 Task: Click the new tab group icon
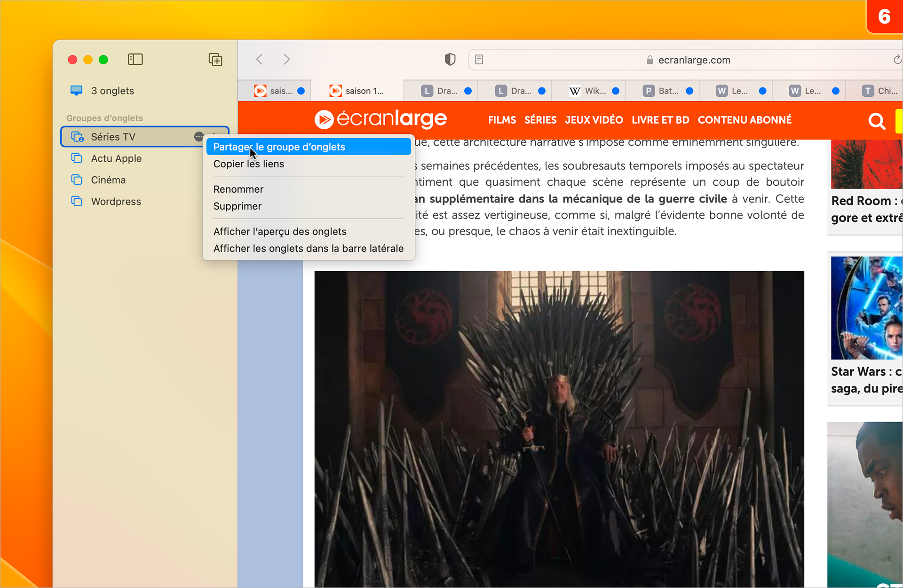pos(215,60)
